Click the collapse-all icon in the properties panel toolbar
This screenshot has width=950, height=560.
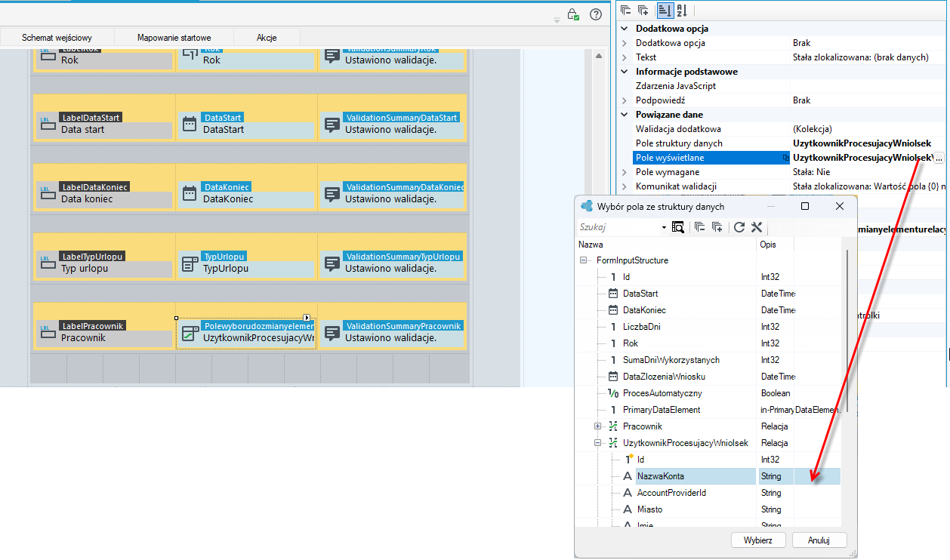point(625,11)
